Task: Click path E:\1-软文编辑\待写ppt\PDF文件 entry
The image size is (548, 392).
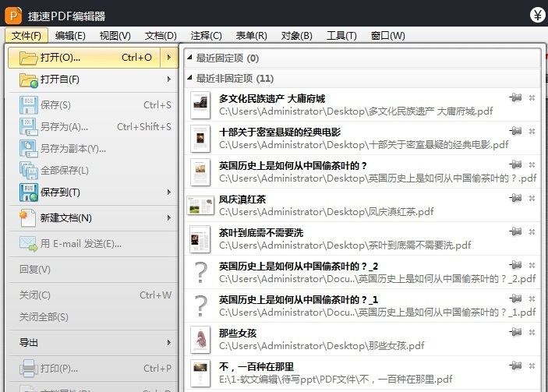Action: click(x=335, y=380)
